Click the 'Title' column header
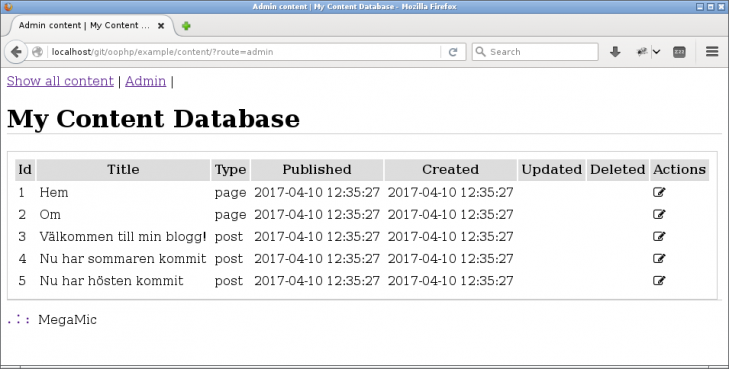The image size is (729, 369). [x=123, y=170]
